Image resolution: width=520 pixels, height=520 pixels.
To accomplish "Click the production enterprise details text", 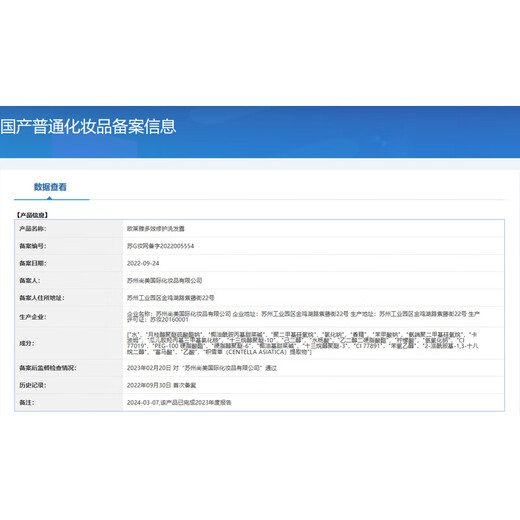I will (x=303, y=317).
